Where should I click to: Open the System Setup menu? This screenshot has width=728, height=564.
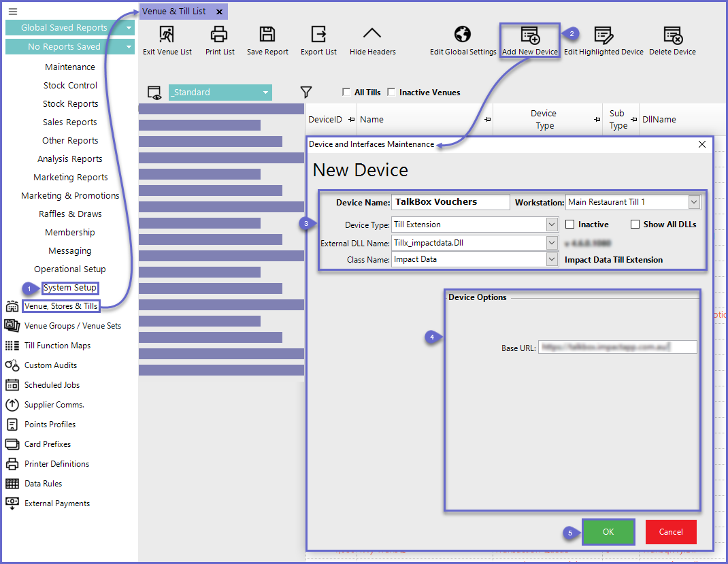[70, 288]
